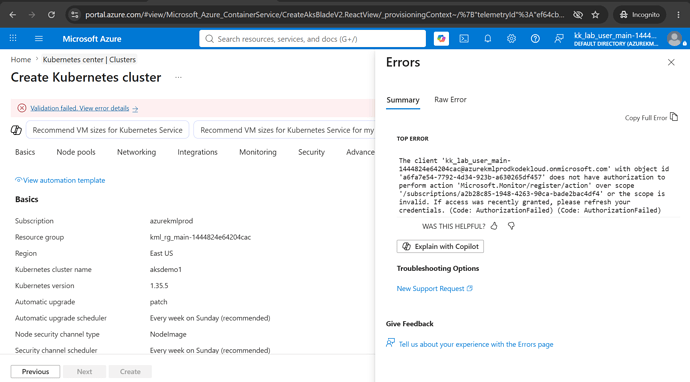Bookmark this page with star icon

click(595, 15)
